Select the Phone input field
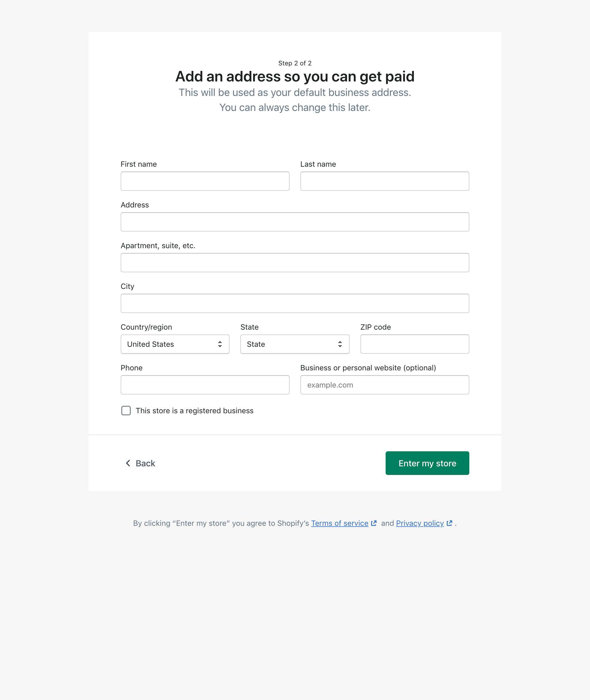 click(x=205, y=385)
